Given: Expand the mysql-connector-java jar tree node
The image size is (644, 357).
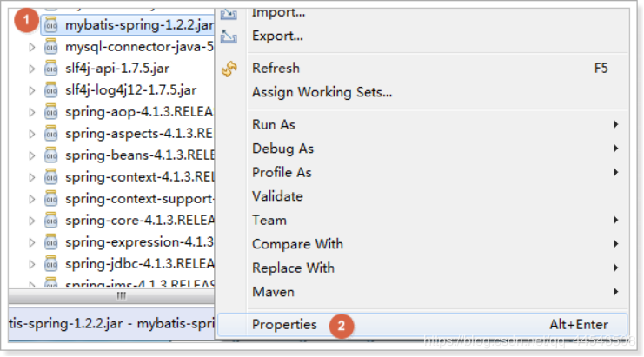Looking at the screenshot, I should [x=32, y=46].
